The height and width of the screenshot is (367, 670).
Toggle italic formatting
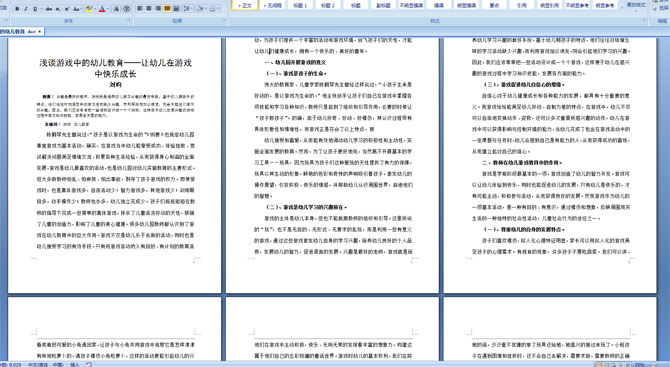(x=26, y=9)
